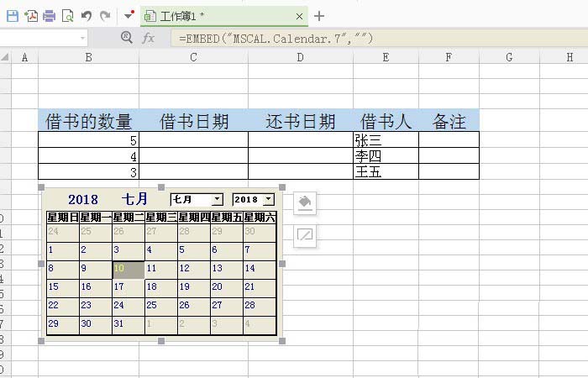
Task: Open the calendar month dropdown 七月
Action: [x=217, y=200]
